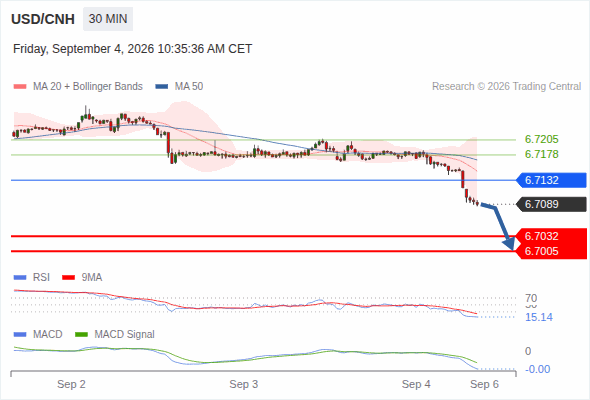Image resolution: width=590 pixels, height=400 pixels.
Task: Toggle the 9MA red legend entry
Action: 82,277
